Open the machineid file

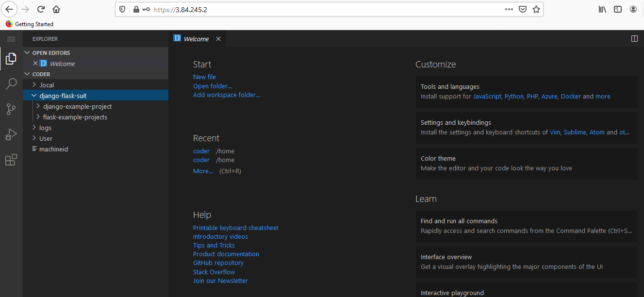(x=96, y=149)
